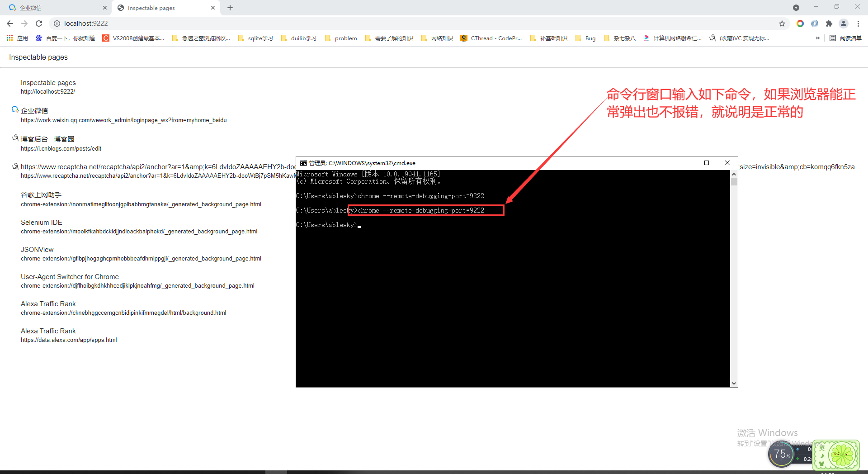868x474 pixels.
Task: Bookmark this page with the star icon
Action: (782, 24)
